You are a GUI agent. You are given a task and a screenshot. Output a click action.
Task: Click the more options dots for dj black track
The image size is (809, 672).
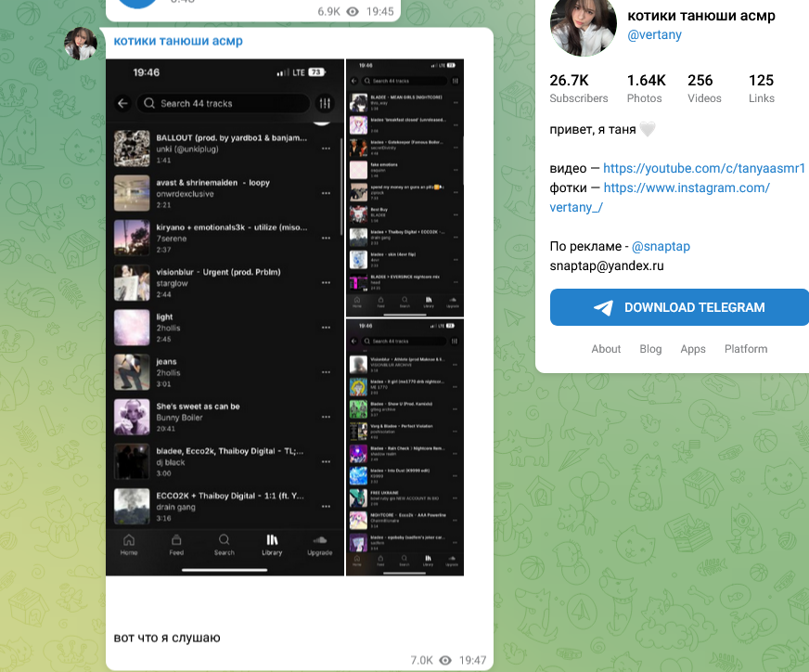(x=326, y=462)
